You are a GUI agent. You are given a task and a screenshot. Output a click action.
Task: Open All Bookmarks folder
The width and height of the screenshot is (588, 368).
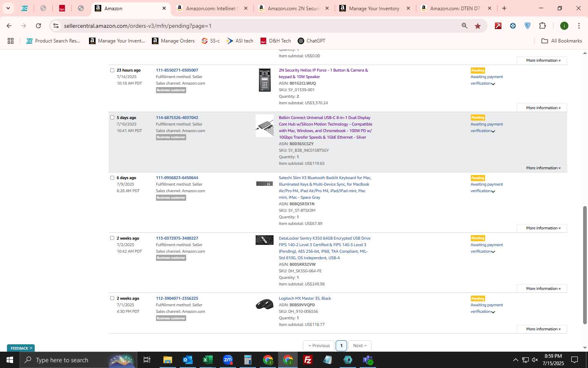click(x=561, y=41)
